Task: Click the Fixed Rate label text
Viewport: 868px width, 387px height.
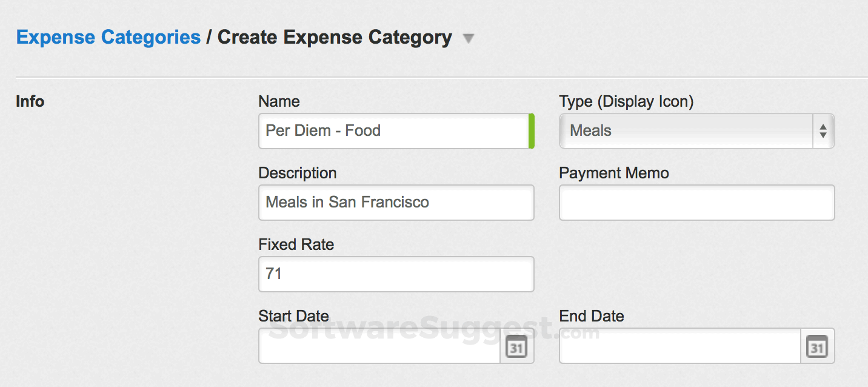Action: 296,244
